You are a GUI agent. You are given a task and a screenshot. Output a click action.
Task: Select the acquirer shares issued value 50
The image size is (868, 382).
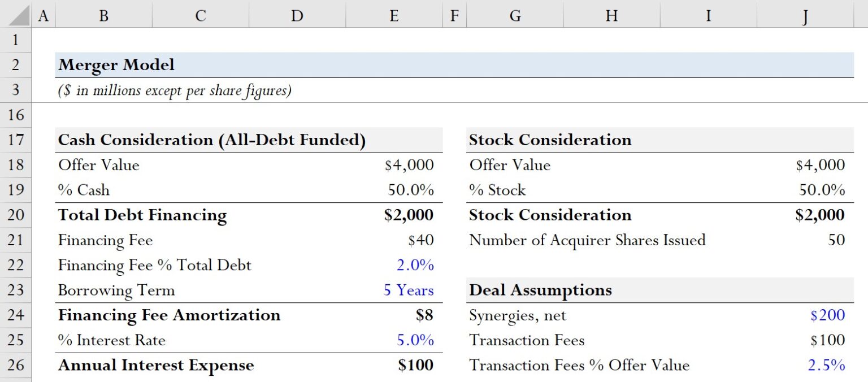pos(805,240)
